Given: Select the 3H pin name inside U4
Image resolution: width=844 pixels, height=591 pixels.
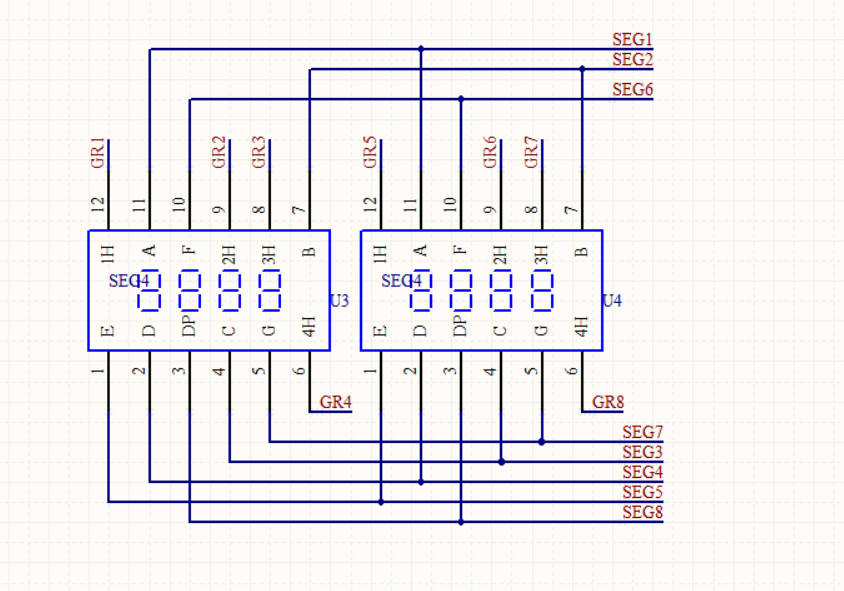Looking at the screenshot, I should 541,254.
